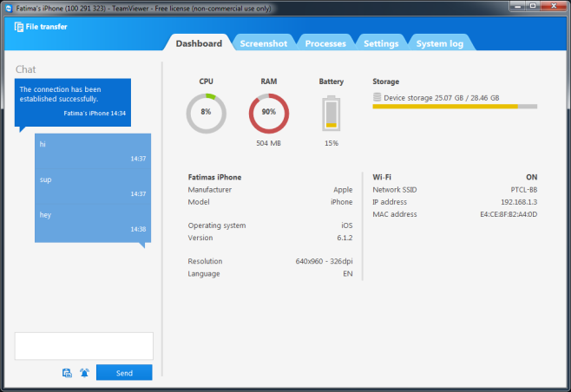This screenshot has height=392, width=571.
Task: Click the CPU 8% usage gauge
Action: tap(207, 114)
